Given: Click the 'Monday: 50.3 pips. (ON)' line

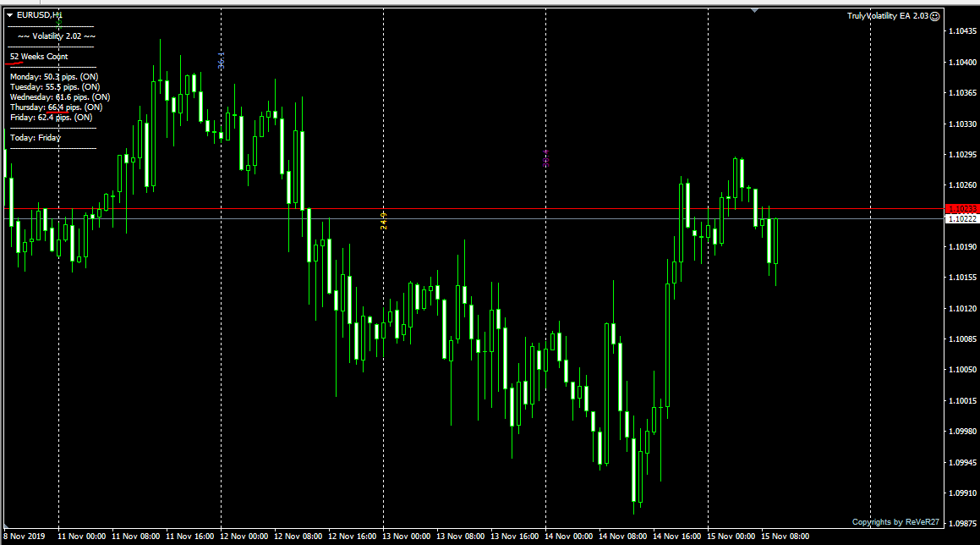Looking at the screenshot, I should coord(54,77).
